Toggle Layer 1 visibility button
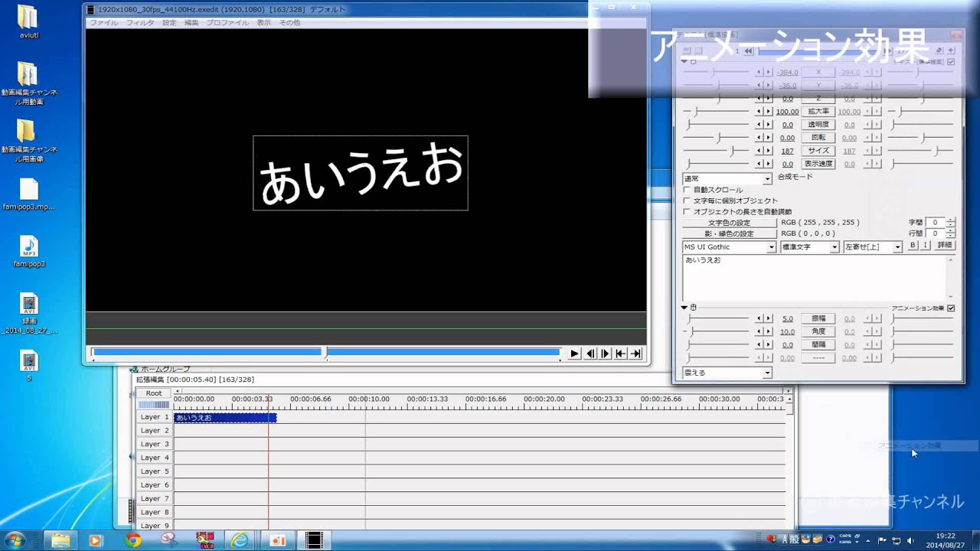The width and height of the screenshot is (980, 551). click(154, 417)
